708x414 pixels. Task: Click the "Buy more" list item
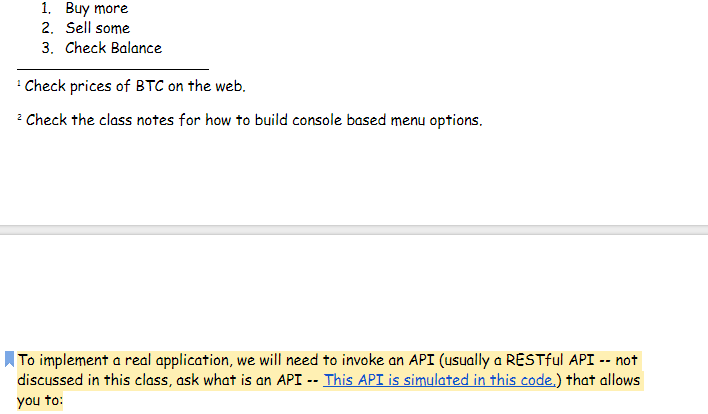[96, 8]
